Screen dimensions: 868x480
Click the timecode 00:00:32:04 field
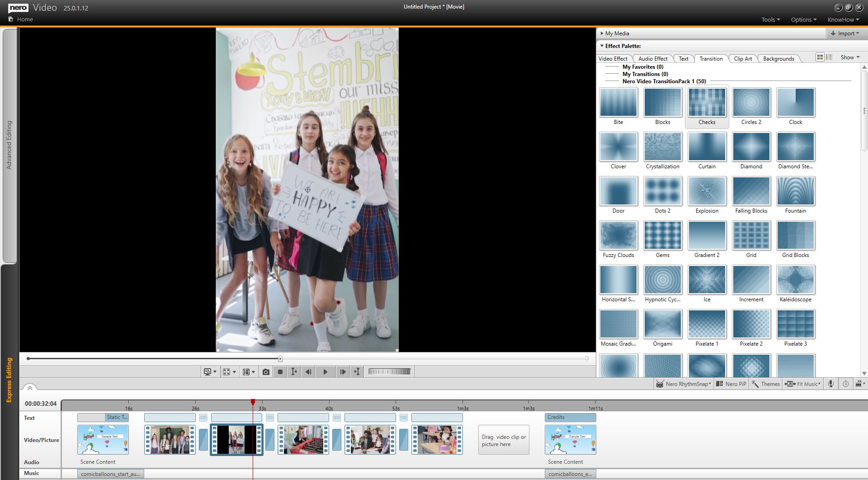[41, 404]
